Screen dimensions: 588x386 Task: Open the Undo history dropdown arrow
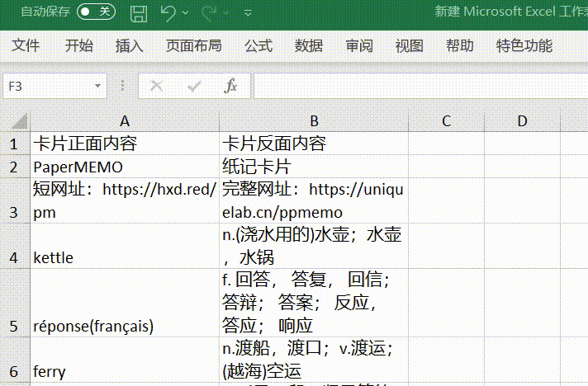[x=185, y=12]
